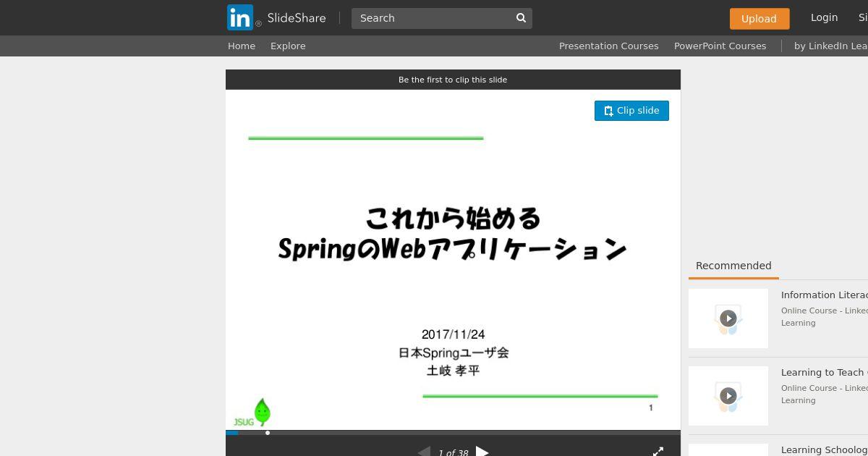Click the white progress marker dot
The width and height of the screenshot is (868, 456).
pyautogui.click(x=268, y=433)
